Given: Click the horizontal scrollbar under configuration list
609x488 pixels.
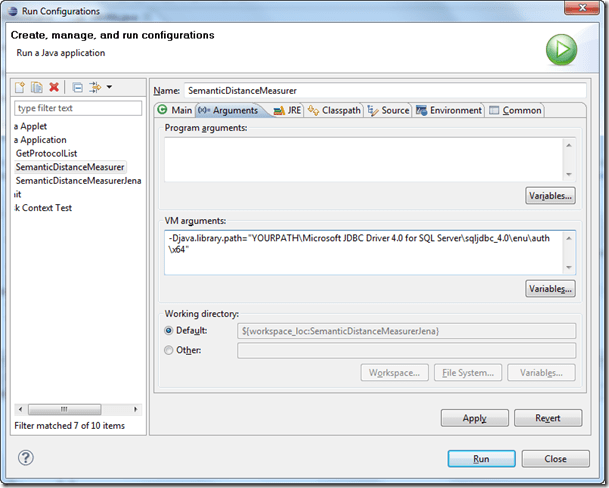Looking at the screenshot, I should pos(70,410).
